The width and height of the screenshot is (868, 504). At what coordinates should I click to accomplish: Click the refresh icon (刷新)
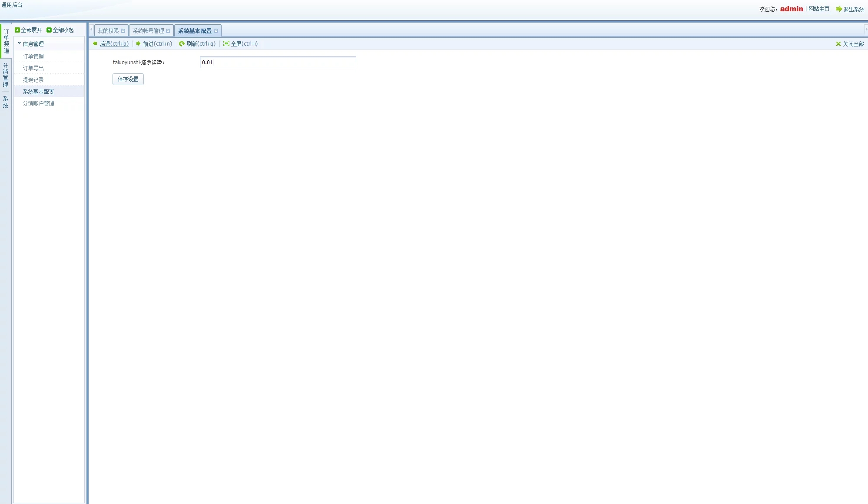click(x=182, y=44)
